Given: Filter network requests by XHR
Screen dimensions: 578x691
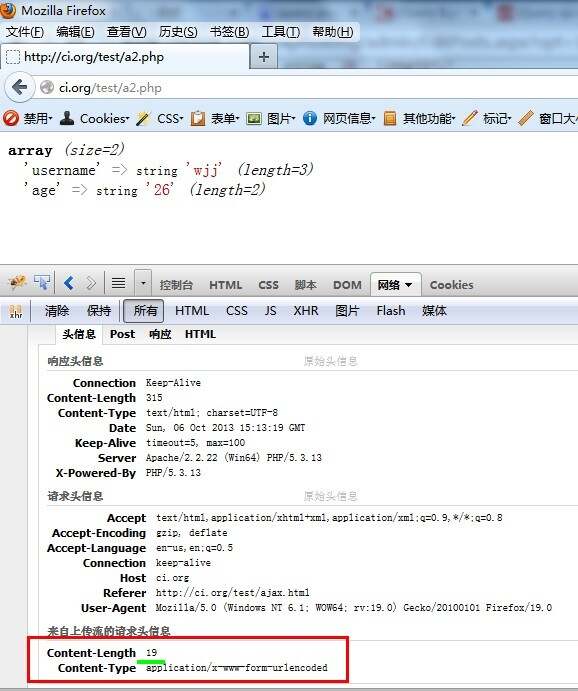Looking at the screenshot, I should point(306,311).
